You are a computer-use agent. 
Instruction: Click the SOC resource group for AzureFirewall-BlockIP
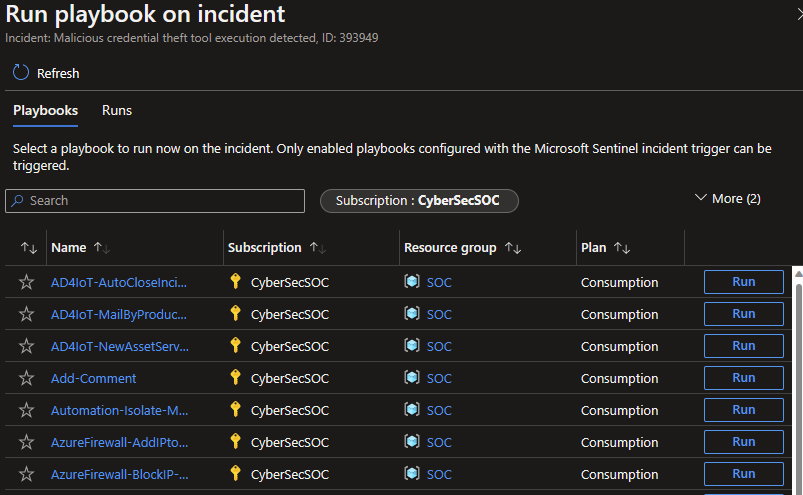coord(439,475)
